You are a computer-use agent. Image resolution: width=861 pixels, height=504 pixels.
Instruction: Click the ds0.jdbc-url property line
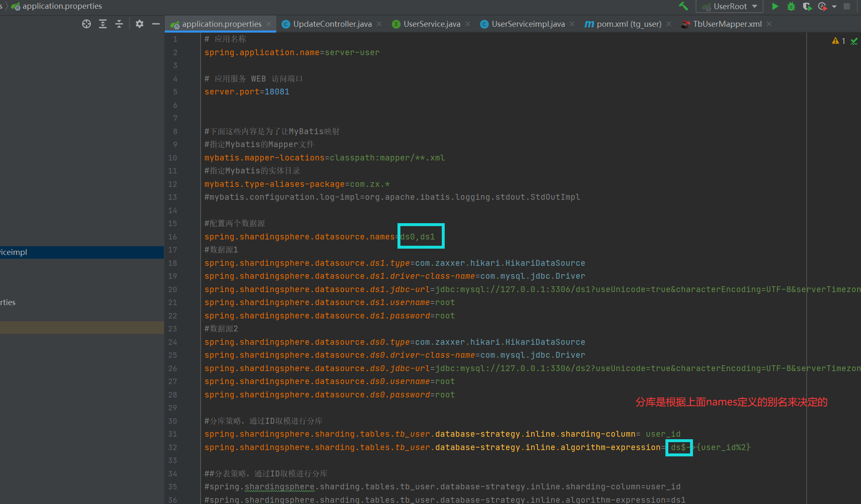[532, 368]
